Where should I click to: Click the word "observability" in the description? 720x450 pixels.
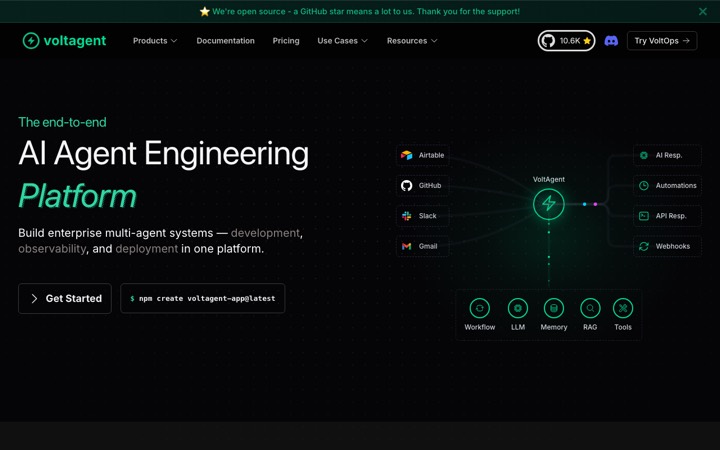coord(52,249)
